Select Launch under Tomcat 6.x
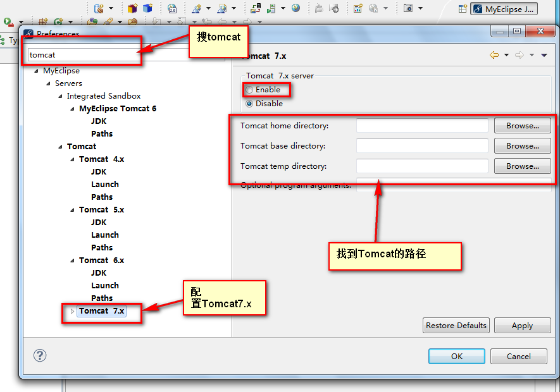This screenshot has width=560, height=392. pos(105,285)
